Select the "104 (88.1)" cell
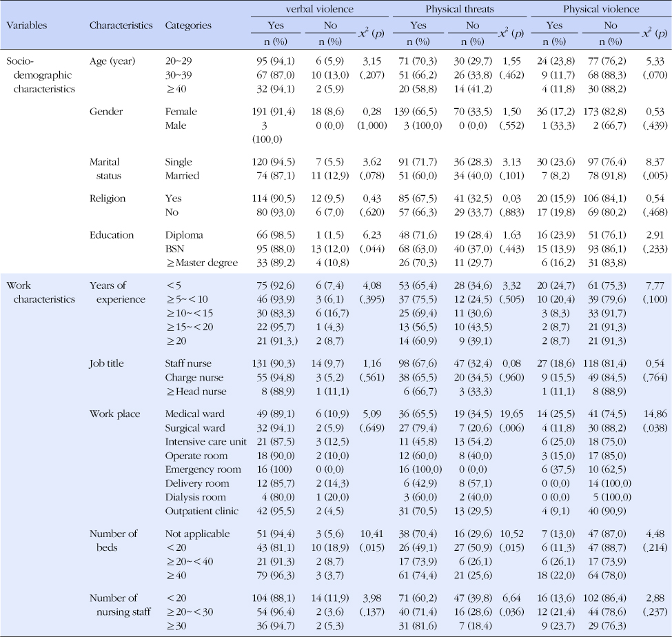This screenshot has height=637, width=672. pyautogui.click(x=274, y=598)
